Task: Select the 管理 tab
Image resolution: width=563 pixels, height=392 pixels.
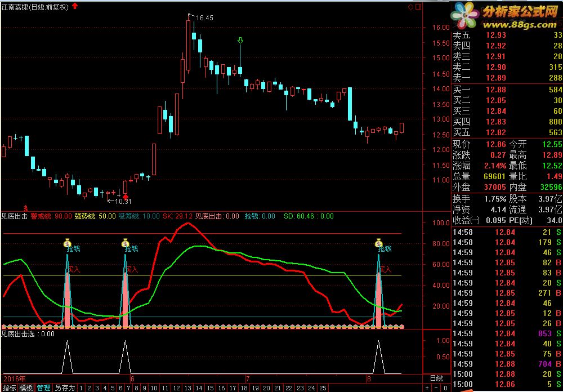Action: (43, 388)
